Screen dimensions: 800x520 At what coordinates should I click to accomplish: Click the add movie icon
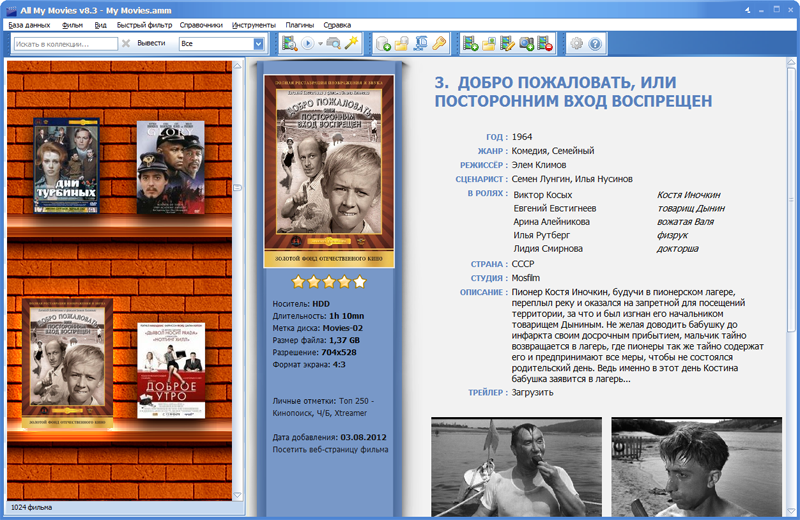[470, 44]
